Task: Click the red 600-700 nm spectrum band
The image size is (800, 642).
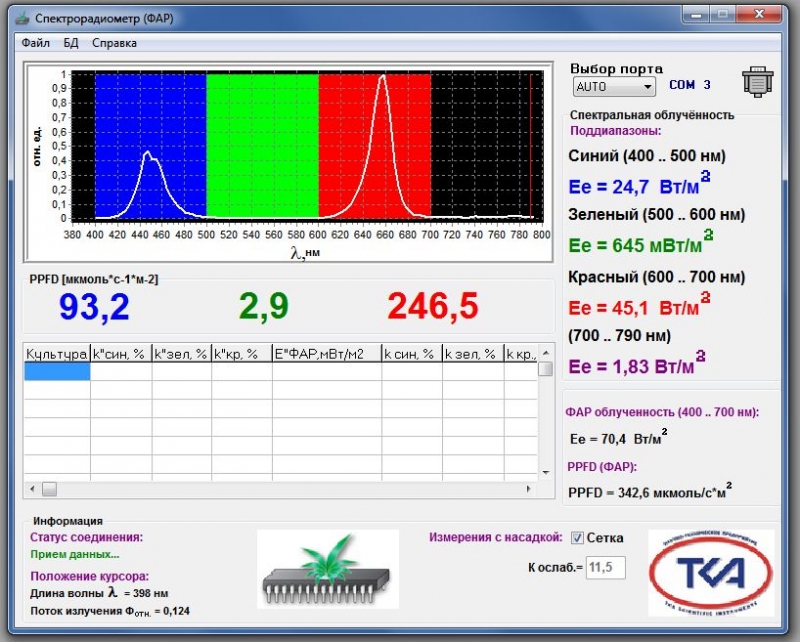Action: tap(375, 145)
